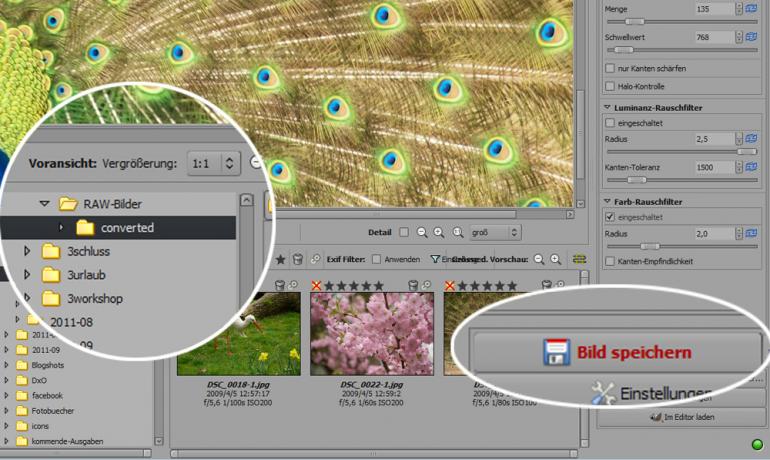
Task: Enable nur Kanten schärfen checkbox
Action: [610, 68]
